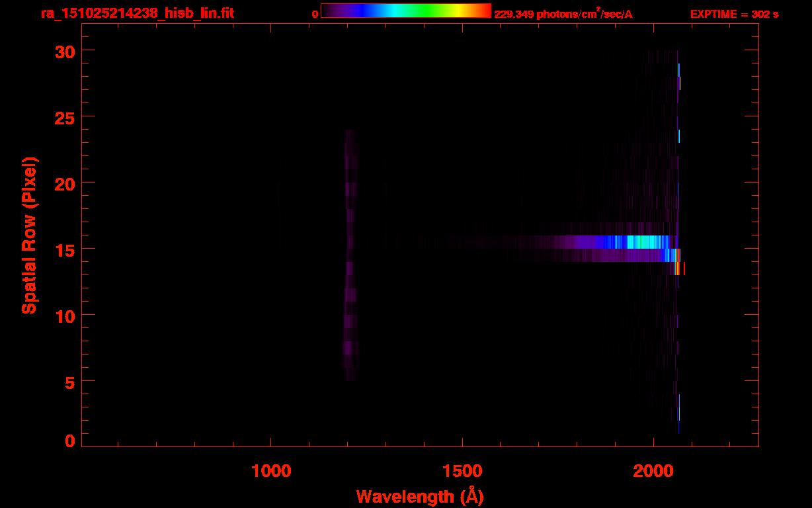Click the red-orange hot spot near 2070 Å
This screenshot has height=508, width=812.
point(679,268)
